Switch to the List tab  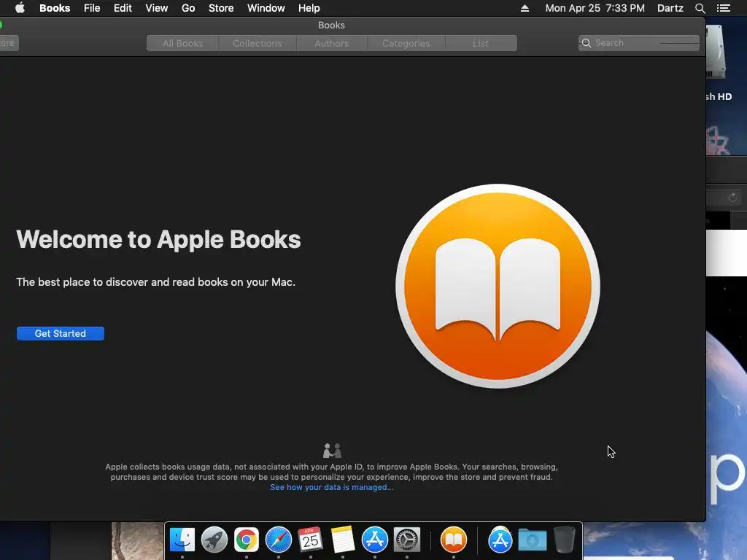(481, 43)
